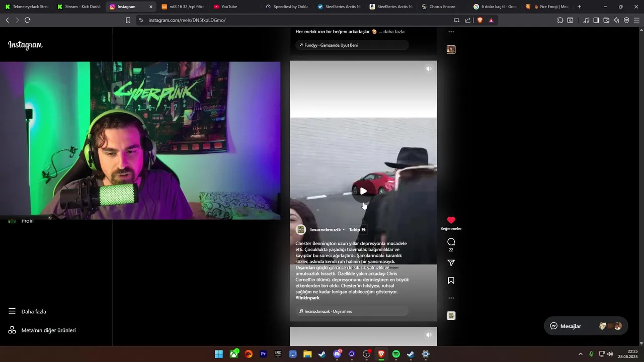Open the audio thumbnail of the top reel

[451, 50]
